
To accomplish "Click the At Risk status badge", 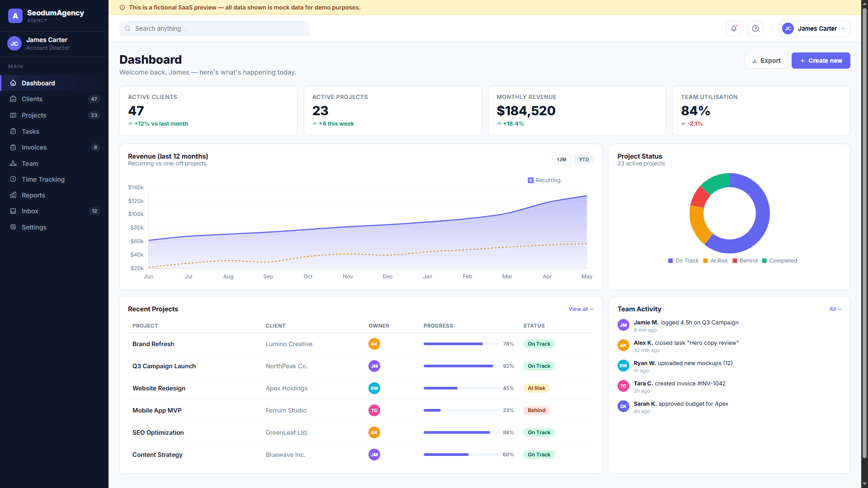I will click(x=536, y=388).
